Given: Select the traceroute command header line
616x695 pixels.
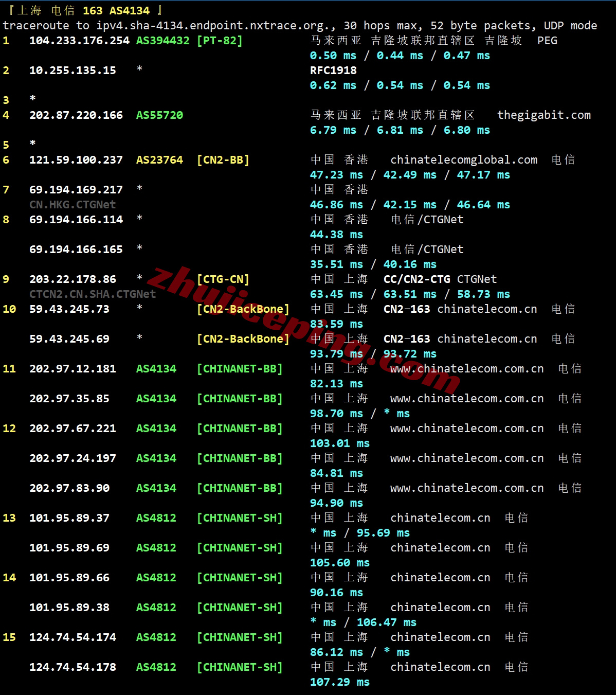Looking at the screenshot, I should point(300,26).
